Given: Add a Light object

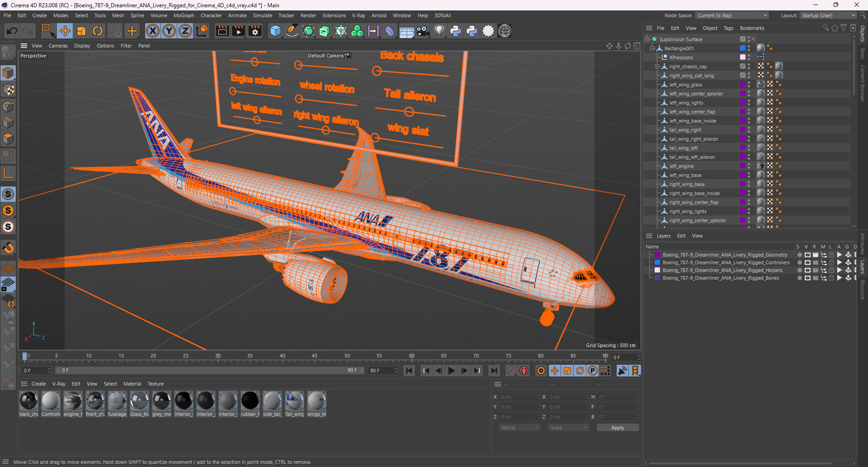Looking at the screenshot, I should pyautogui.click(x=439, y=31).
